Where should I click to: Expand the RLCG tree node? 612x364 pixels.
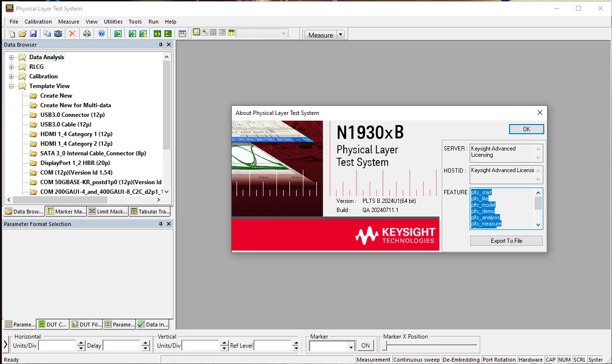point(11,67)
